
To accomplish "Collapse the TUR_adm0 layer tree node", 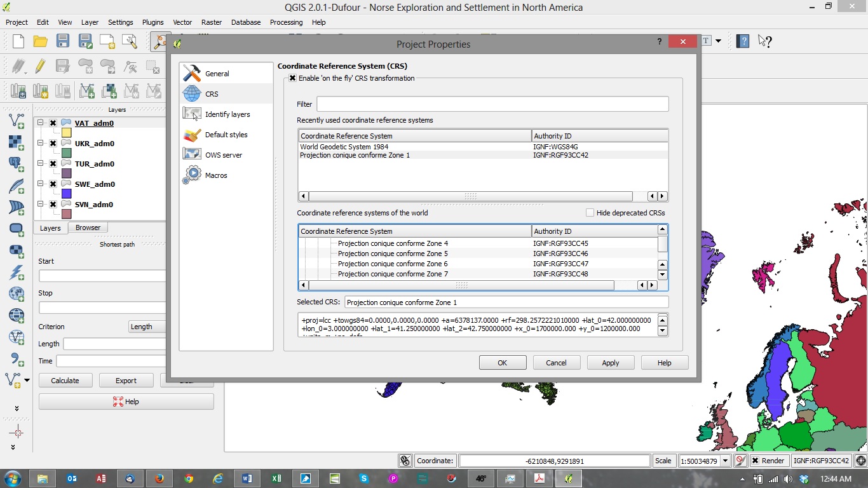I will [x=41, y=163].
